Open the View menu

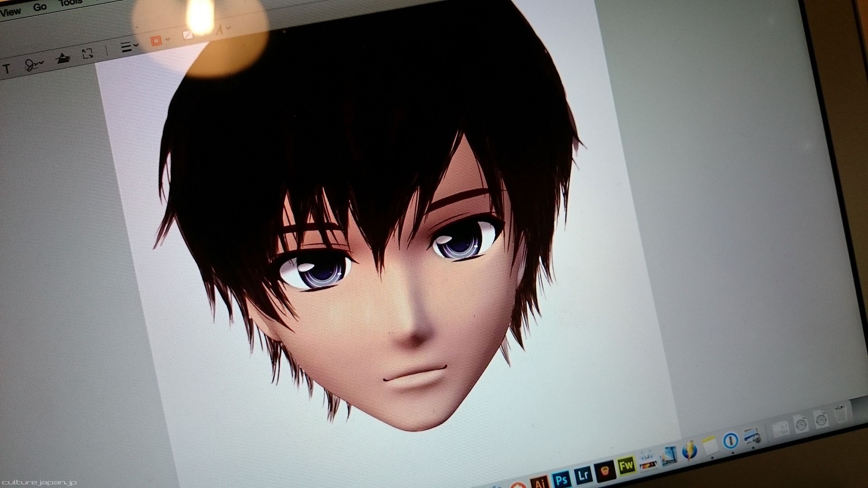11,12
